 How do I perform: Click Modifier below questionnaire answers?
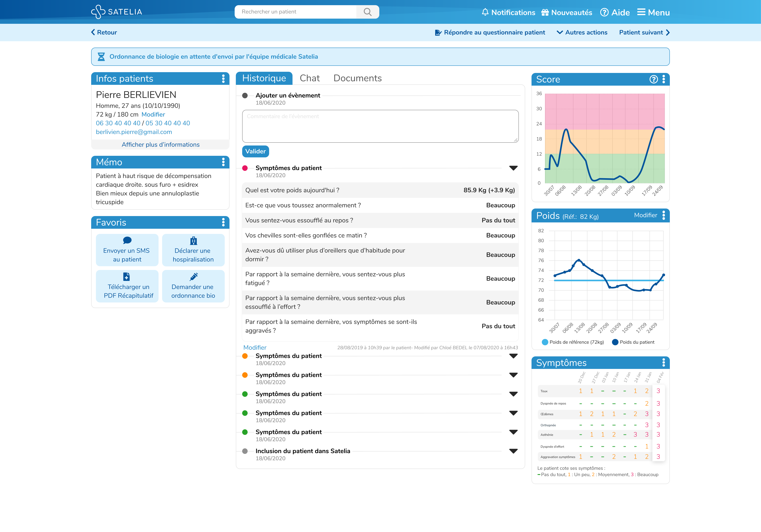[x=255, y=347]
